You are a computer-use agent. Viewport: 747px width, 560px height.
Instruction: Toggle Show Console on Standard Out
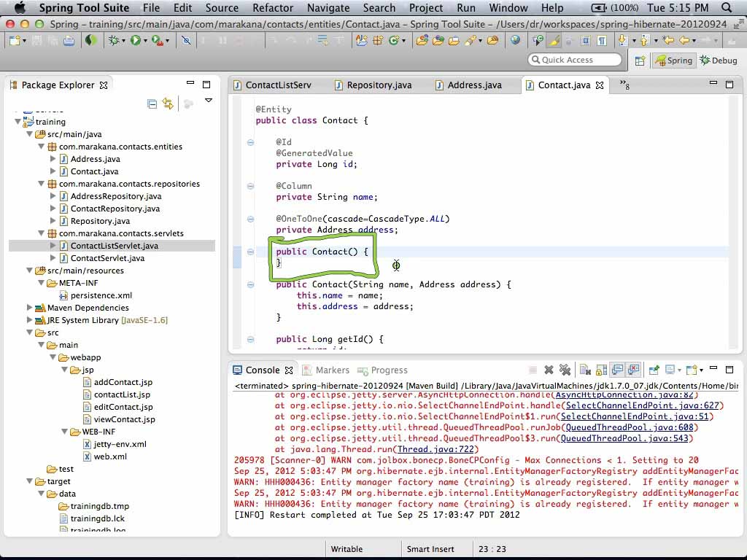click(617, 370)
